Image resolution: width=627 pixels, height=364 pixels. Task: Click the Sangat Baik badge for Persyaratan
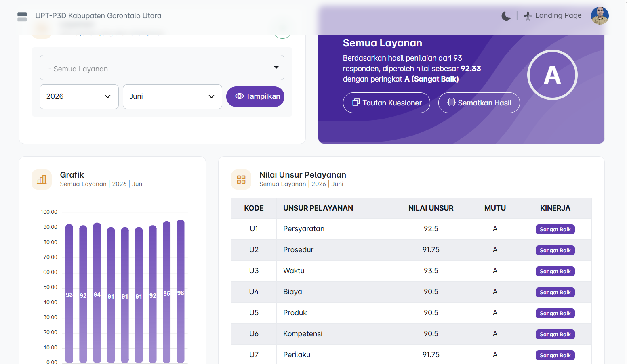click(555, 229)
